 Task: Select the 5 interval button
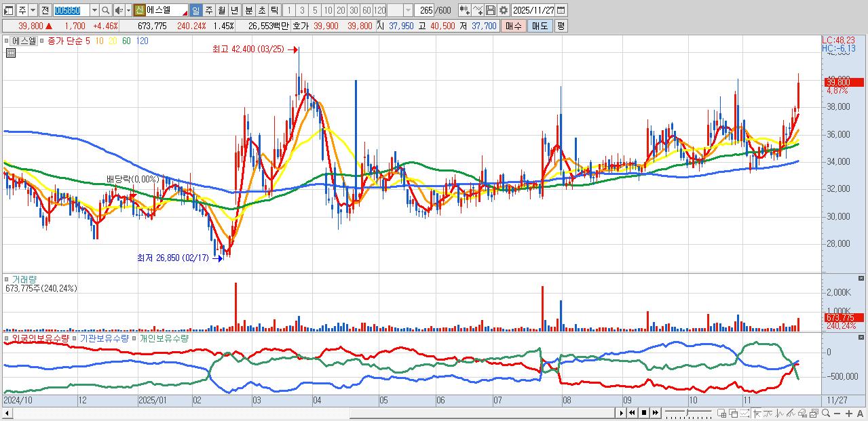click(315, 10)
